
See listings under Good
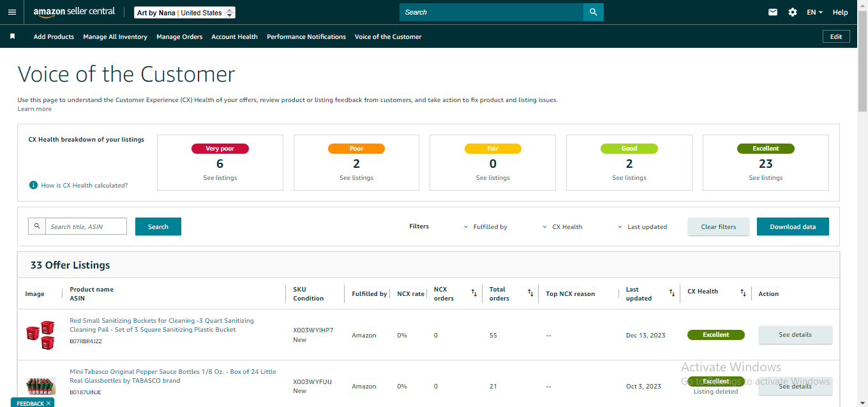(x=629, y=177)
